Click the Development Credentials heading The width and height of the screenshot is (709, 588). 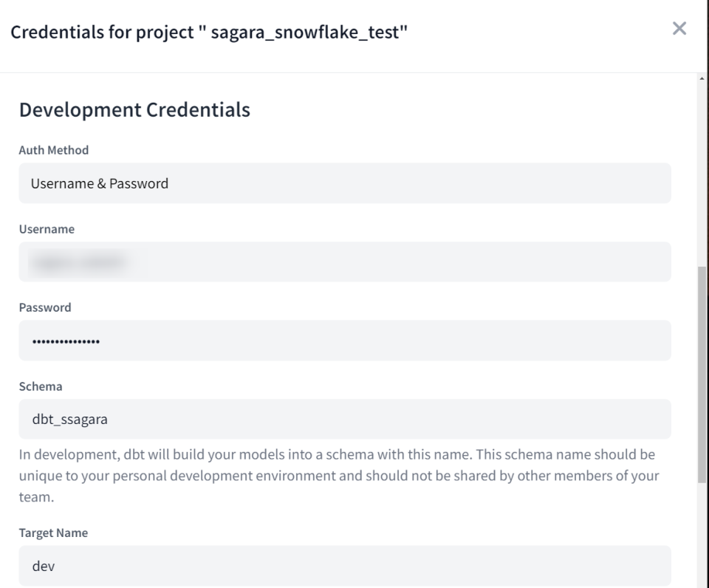pyautogui.click(x=134, y=110)
